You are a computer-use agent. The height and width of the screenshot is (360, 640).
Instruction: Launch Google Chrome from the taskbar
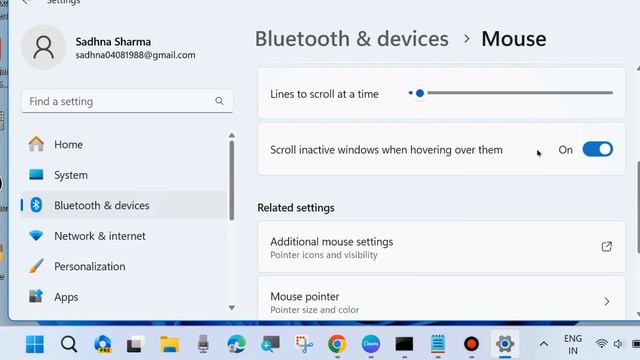pos(337,344)
